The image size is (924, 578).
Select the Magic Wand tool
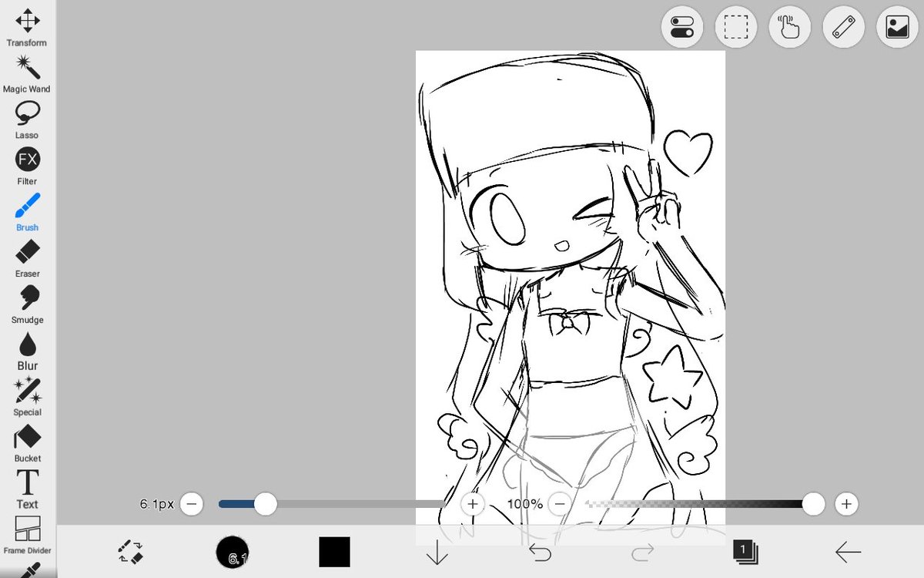27,74
